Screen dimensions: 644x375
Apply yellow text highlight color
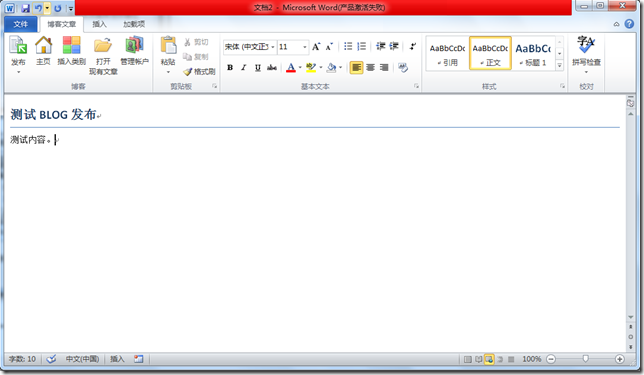pos(311,68)
